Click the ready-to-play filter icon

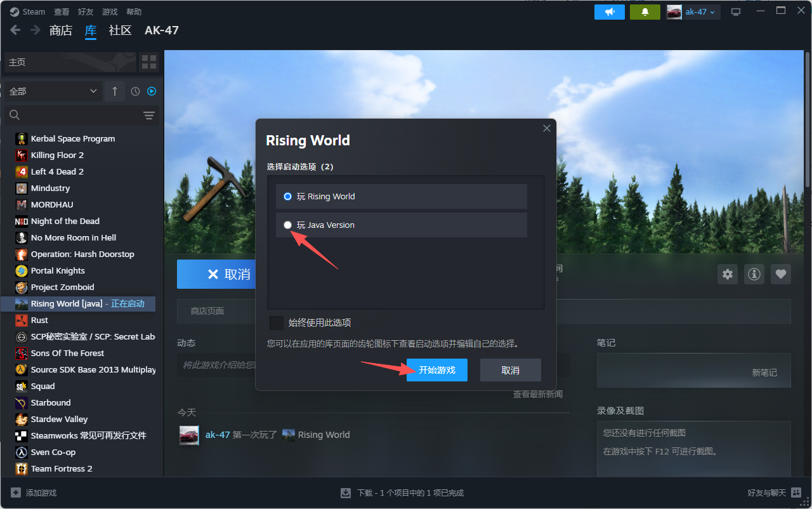pyautogui.click(x=152, y=91)
